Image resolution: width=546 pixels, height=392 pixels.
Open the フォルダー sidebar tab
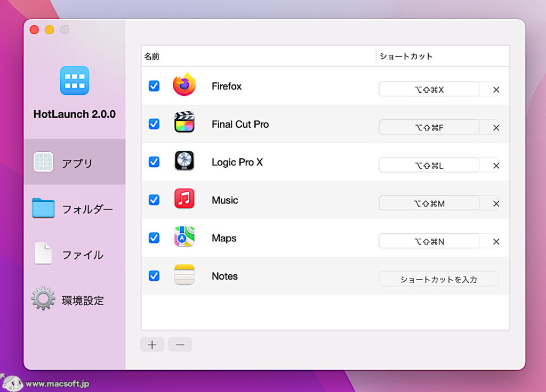[75, 208]
